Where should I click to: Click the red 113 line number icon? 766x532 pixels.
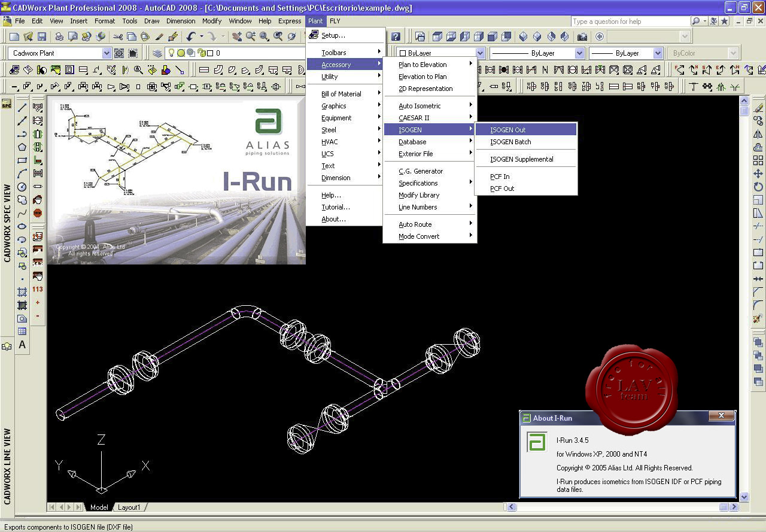(38, 290)
